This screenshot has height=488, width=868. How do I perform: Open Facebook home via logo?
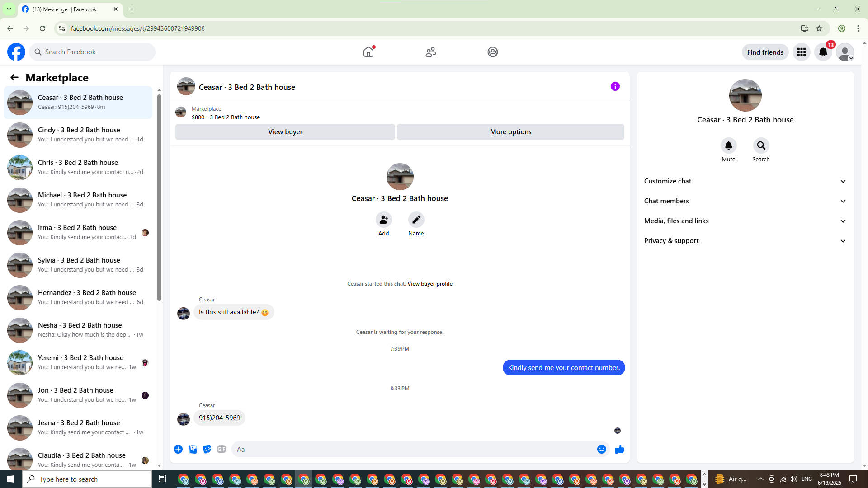click(16, 52)
